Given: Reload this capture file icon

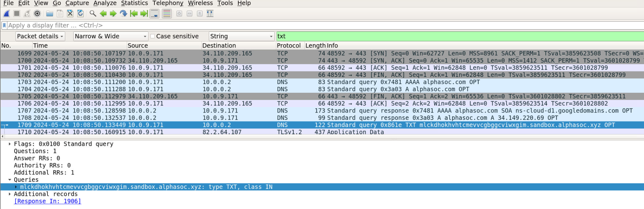Looking at the screenshot, I should point(80,13).
